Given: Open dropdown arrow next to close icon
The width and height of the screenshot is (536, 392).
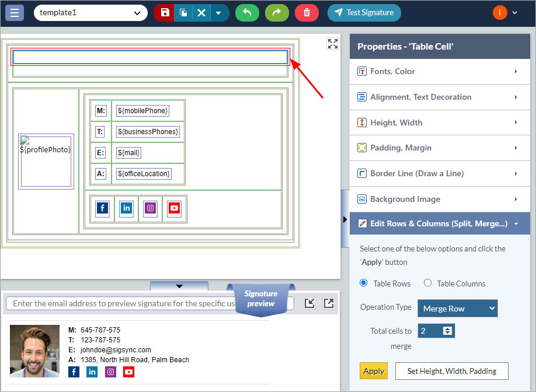Looking at the screenshot, I should tap(219, 13).
